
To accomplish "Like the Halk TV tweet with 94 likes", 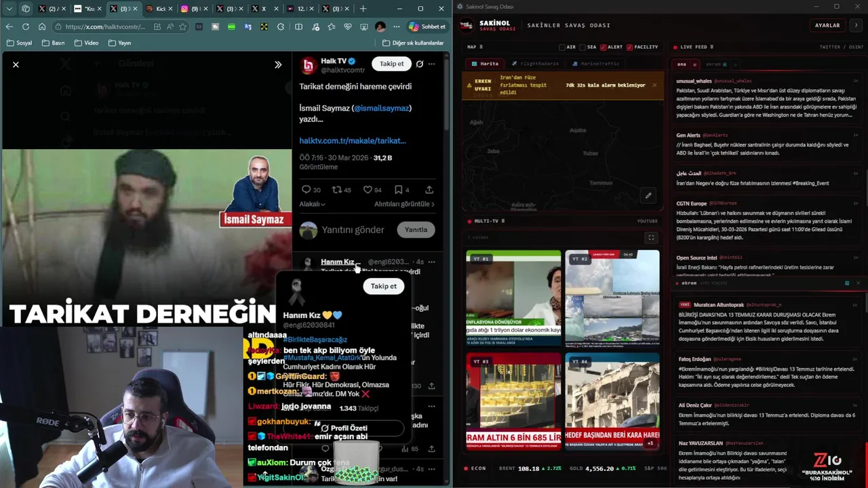I will point(368,190).
